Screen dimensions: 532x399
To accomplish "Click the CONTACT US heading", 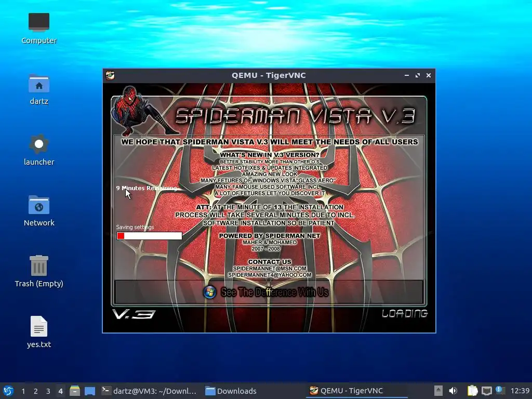I will pyautogui.click(x=270, y=262).
